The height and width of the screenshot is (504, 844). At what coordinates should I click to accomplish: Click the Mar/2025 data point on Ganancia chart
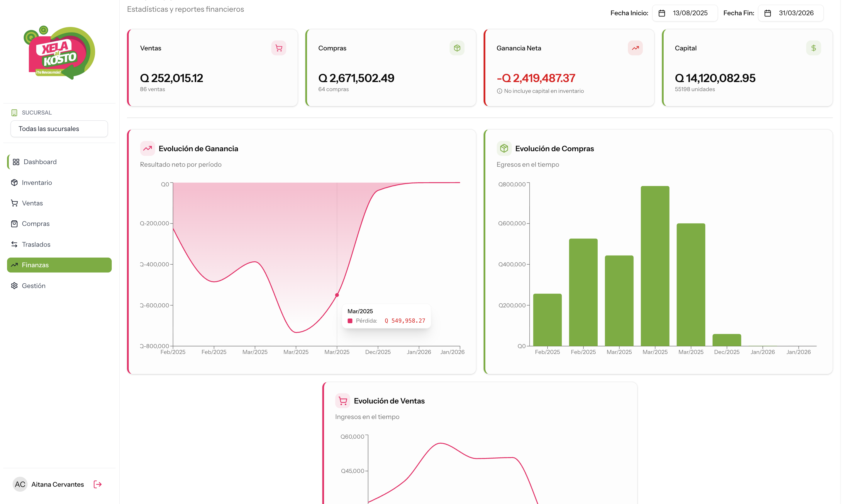click(337, 295)
